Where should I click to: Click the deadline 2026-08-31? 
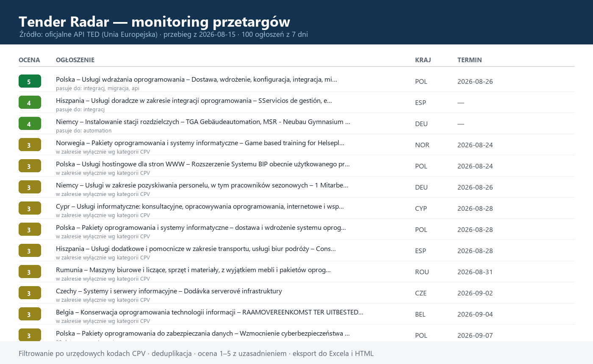point(475,272)
